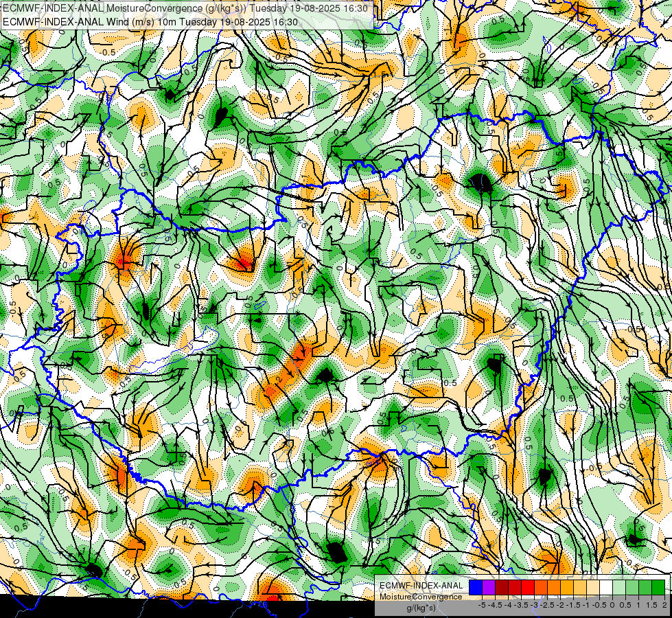
Task: Click the -2.5 tick value on legend scale
Action: (547, 605)
